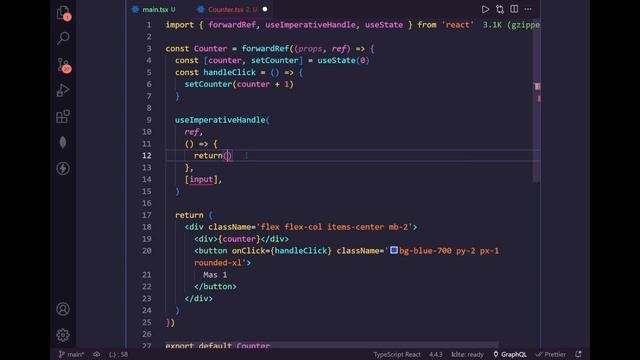The image size is (640, 360).
Task: Click line number 12 in gutter
Action: pyautogui.click(x=147, y=156)
